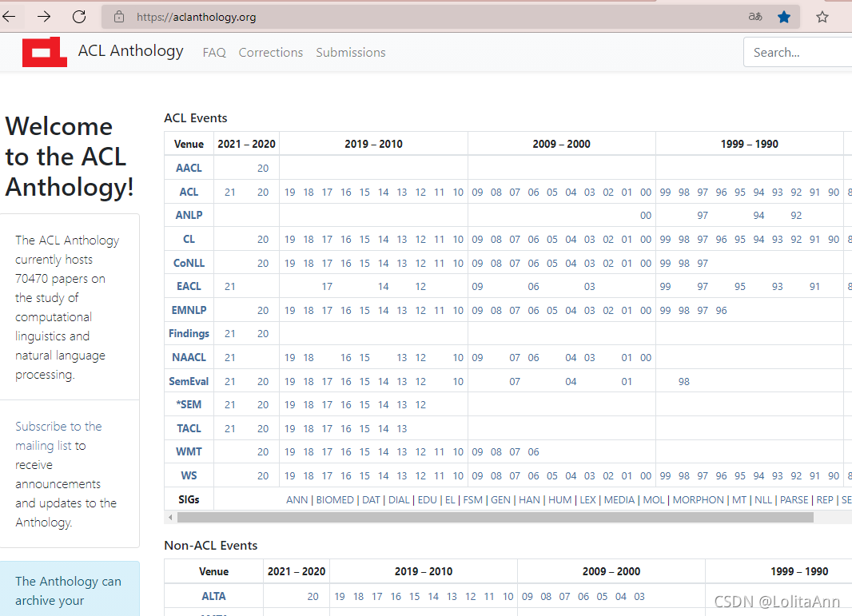The width and height of the screenshot is (852, 616).
Task: Click the browser back arrow
Action: [x=9, y=17]
